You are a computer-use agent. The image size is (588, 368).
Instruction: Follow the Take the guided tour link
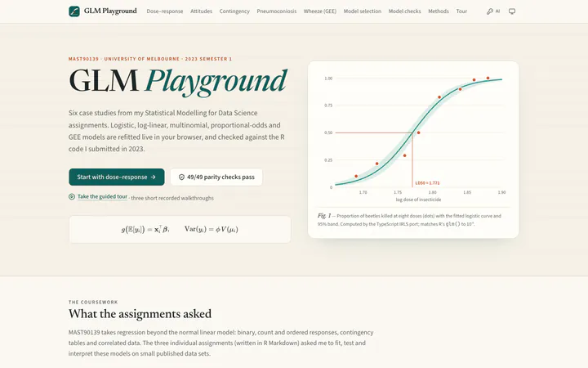pyautogui.click(x=102, y=196)
